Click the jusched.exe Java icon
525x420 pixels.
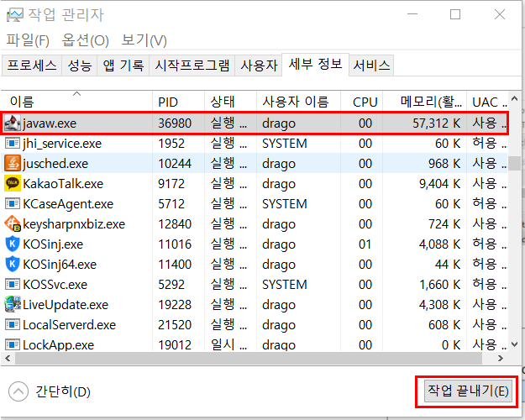coord(13,164)
